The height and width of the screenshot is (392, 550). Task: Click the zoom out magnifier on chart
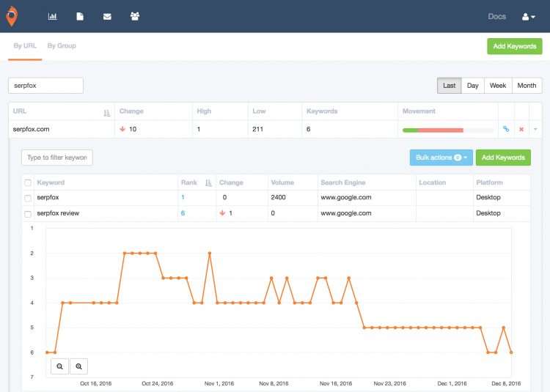click(60, 366)
